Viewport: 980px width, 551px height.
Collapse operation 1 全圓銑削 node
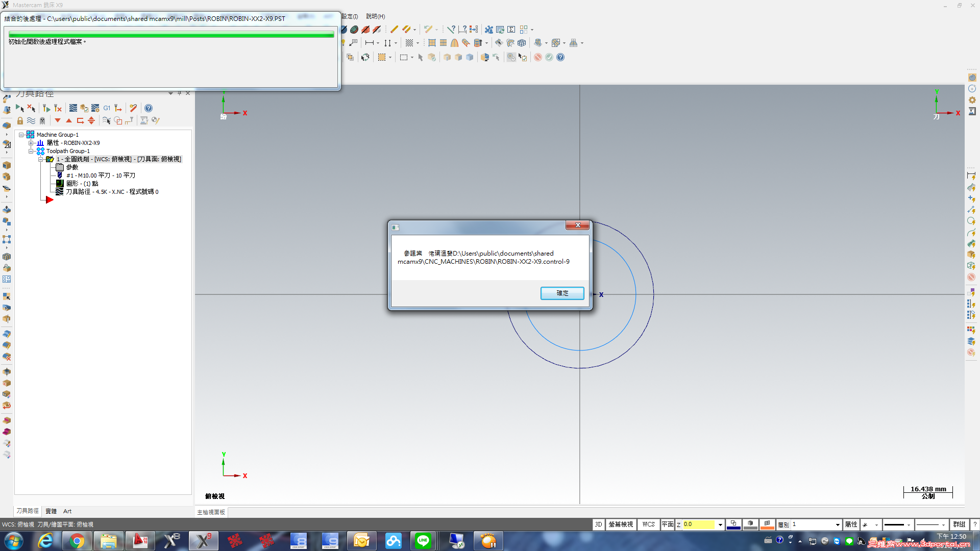tap(40, 159)
